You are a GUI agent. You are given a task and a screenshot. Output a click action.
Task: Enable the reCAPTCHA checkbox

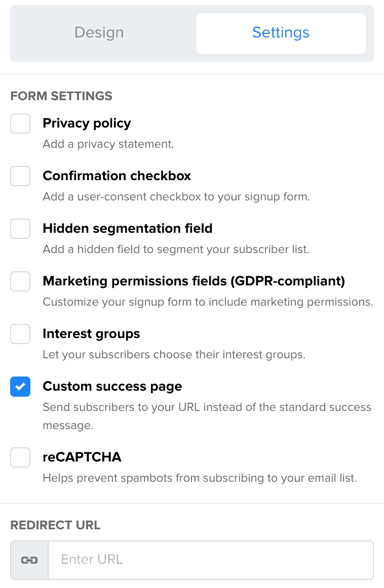point(20,457)
